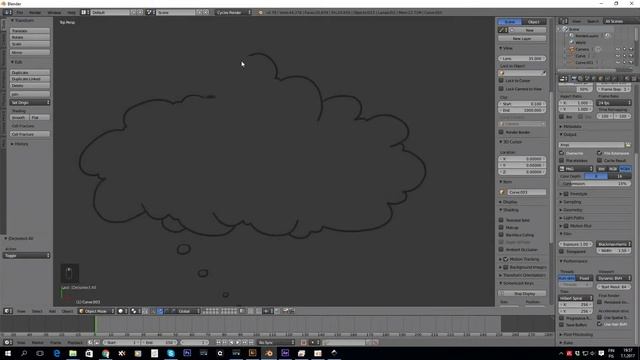Image resolution: width=640 pixels, height=360 pixels.
Task: Select Curve.001 in the outliner
Action: coord(584,62)
